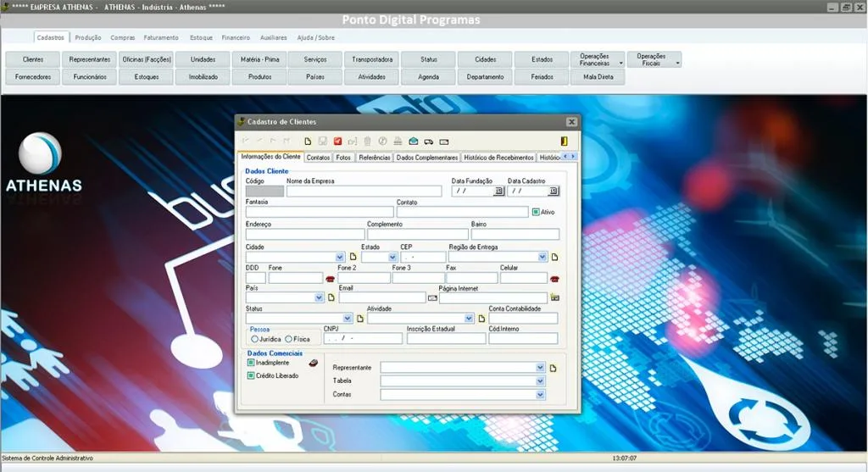Image resolution: width=868 pixels, height=472 pixels.
Task: Click page icon beside Status dropdown
Action: 360,319
